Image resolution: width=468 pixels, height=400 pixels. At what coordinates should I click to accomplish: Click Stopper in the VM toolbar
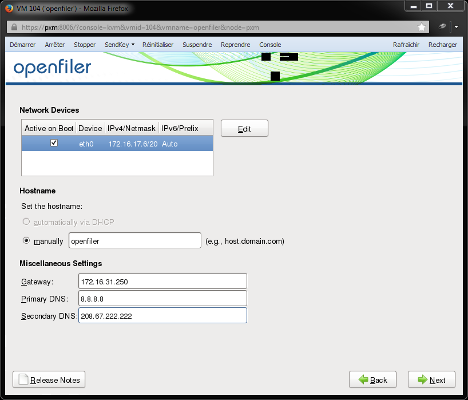point(85,45)
